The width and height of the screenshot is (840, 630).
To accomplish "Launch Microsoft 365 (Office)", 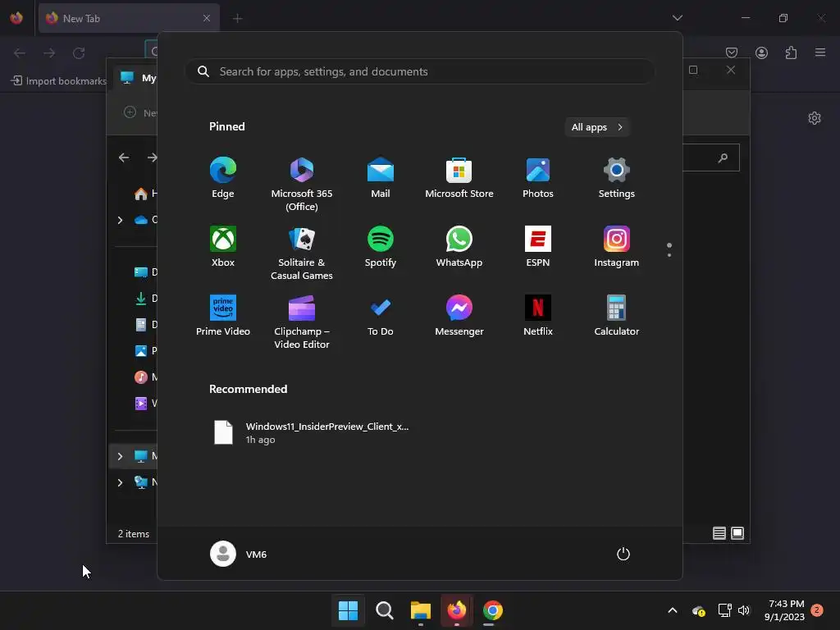I will tap(302, 185).
